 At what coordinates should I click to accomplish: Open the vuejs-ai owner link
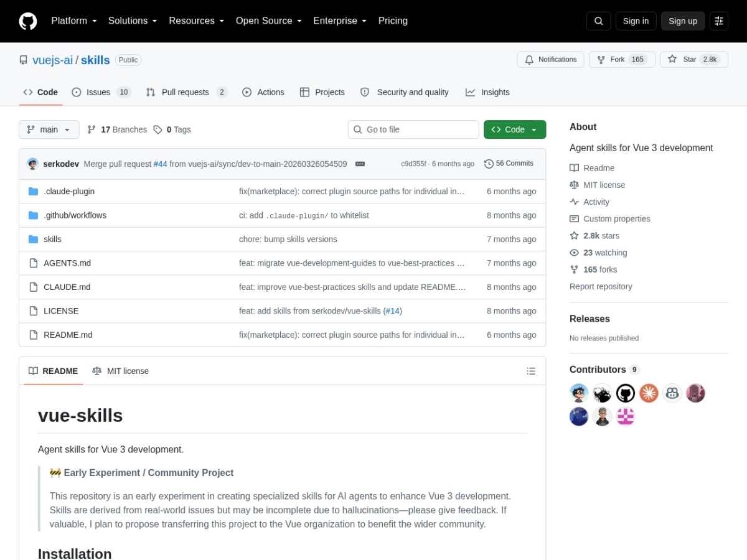[52, 60]
